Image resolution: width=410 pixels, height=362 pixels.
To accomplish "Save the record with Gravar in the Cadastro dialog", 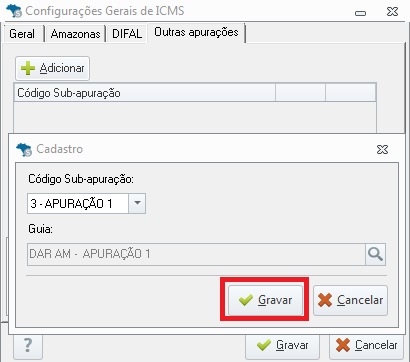I will point(265,300).
